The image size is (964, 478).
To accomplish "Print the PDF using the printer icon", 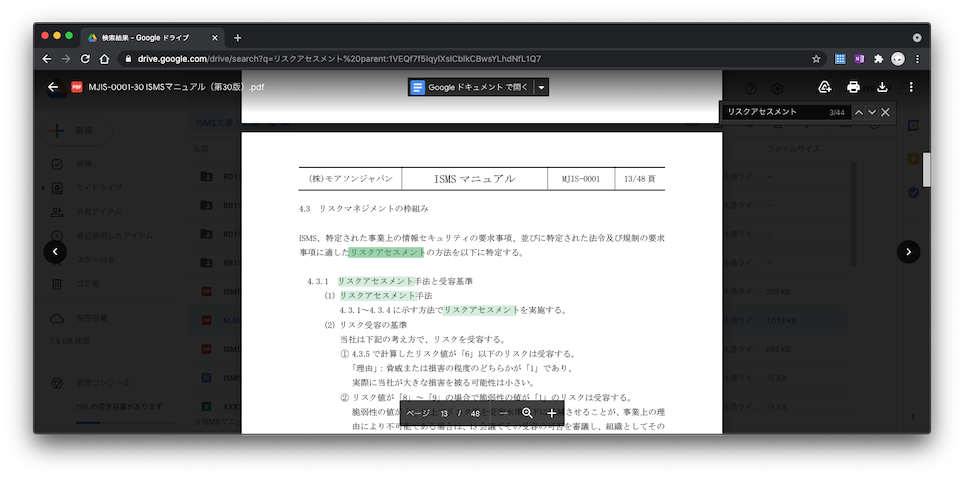I will pos(853,87).
